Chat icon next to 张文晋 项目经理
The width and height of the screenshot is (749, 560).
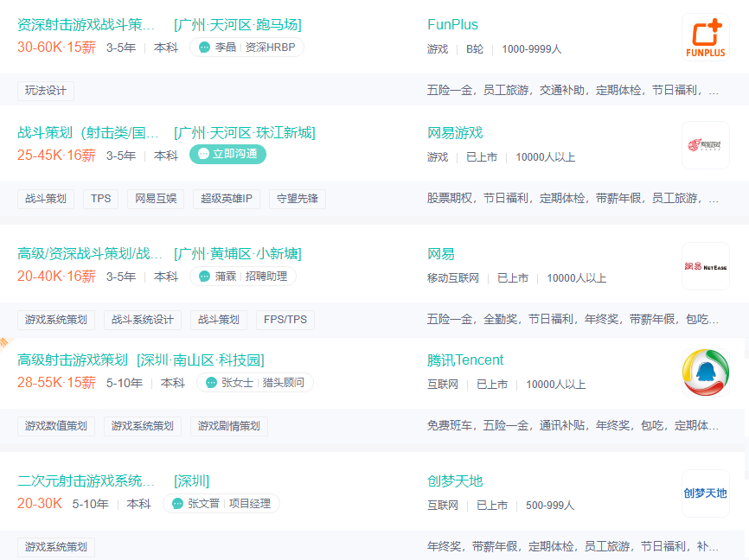177,504
